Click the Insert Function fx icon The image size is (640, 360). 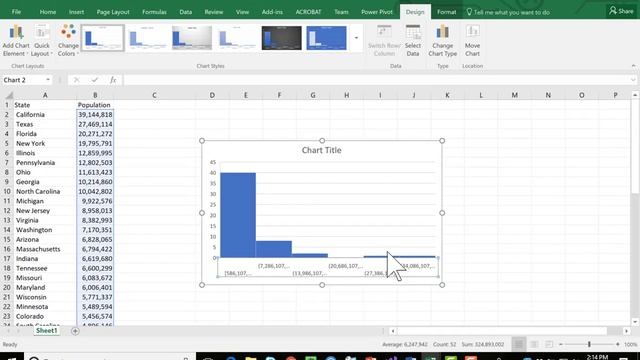(113, 80)
